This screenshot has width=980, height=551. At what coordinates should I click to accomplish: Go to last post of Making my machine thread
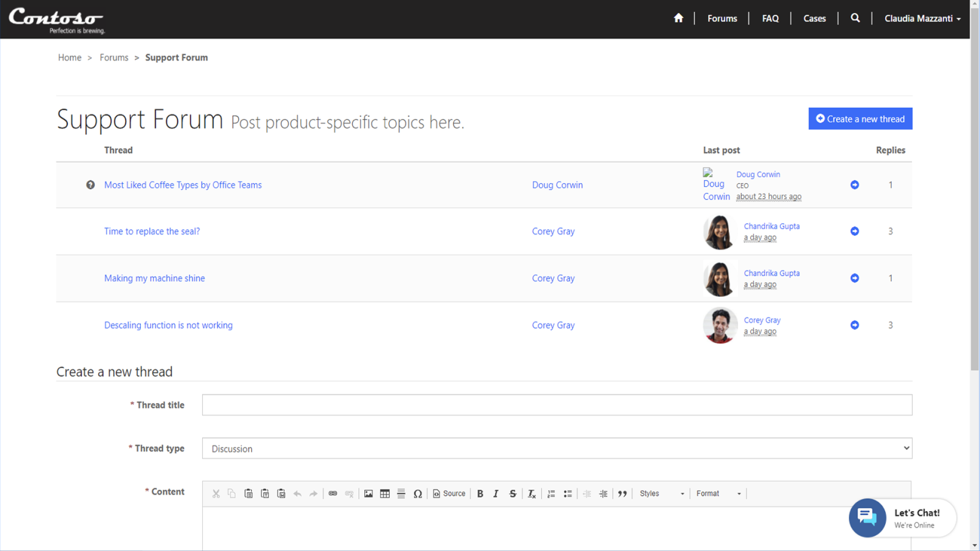pos(854,278)
